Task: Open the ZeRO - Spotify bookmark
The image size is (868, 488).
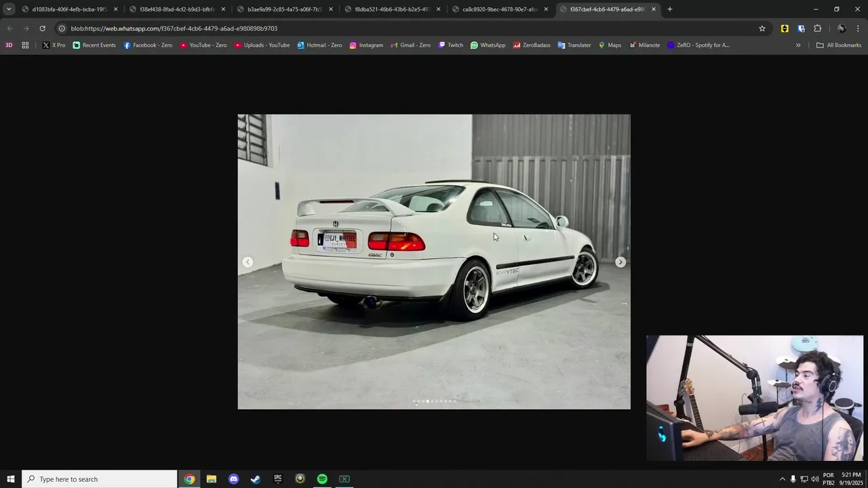Action: pos(698,45)
